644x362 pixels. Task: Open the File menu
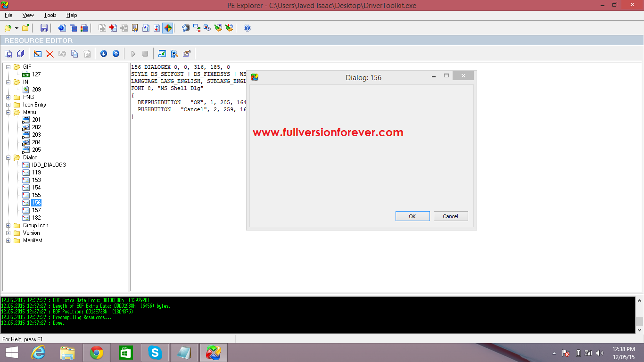8,15
